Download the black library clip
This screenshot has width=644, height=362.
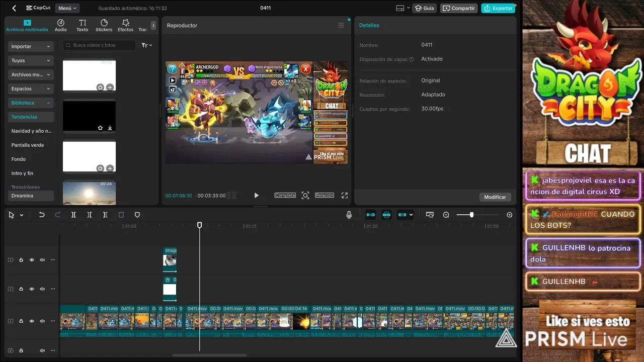110,128
